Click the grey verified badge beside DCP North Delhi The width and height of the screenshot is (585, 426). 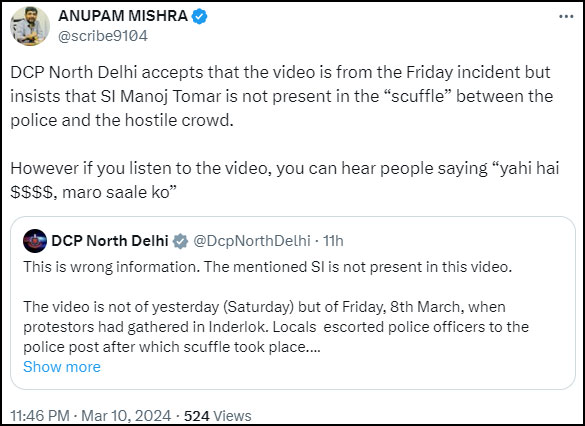pyautogui.click(x=181, y=241)
